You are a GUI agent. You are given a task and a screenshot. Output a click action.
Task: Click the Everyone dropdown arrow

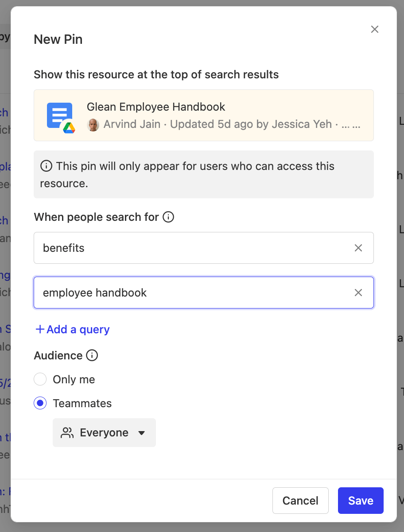pos(142,433)
